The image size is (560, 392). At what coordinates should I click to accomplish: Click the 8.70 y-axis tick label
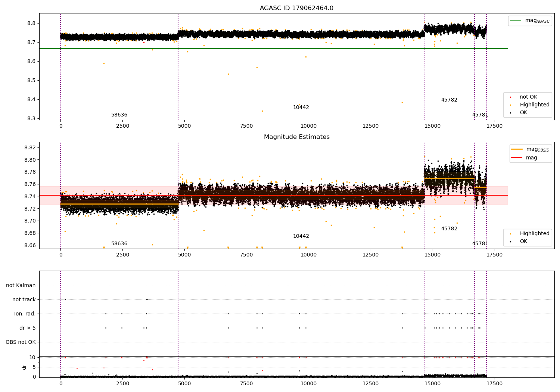(x=30, y=221)
